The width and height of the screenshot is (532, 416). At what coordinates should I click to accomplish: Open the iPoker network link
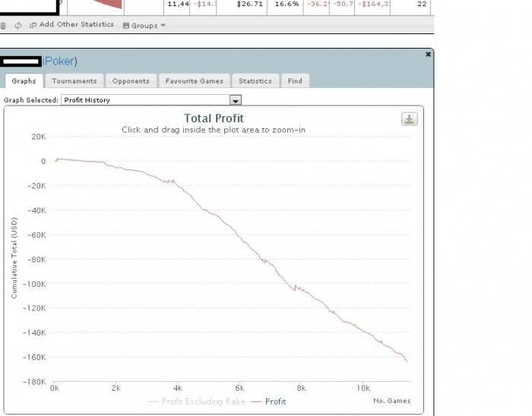tap(58, 61)
